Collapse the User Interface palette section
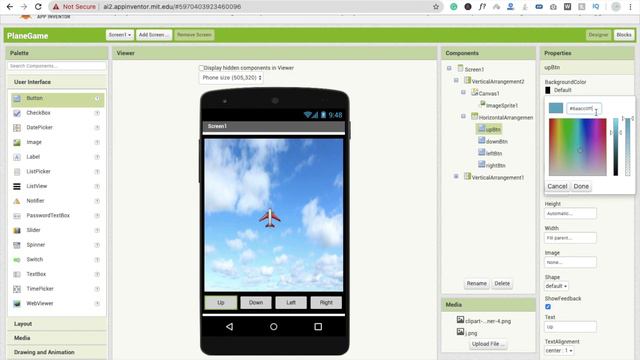This screenshot has height=360, width=640. click(57, 82)
